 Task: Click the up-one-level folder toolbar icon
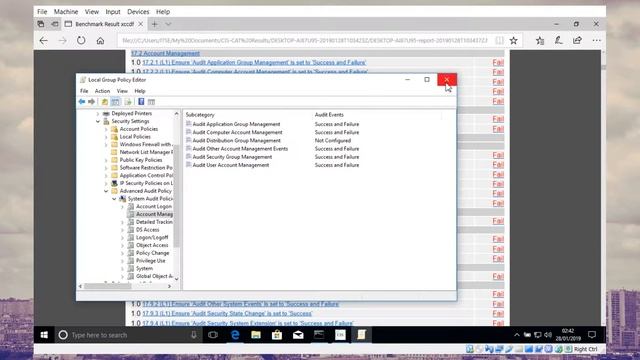coord(104,102)
